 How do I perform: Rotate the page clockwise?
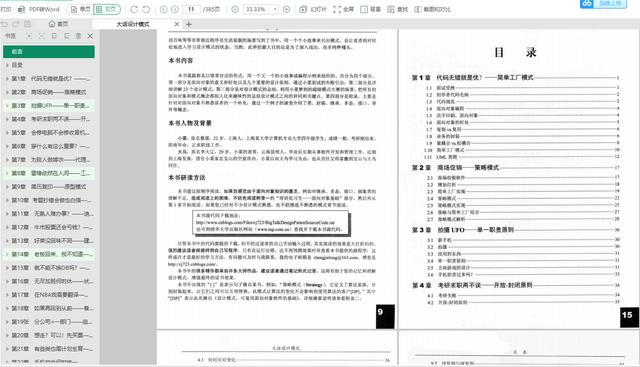click(134, 9)
